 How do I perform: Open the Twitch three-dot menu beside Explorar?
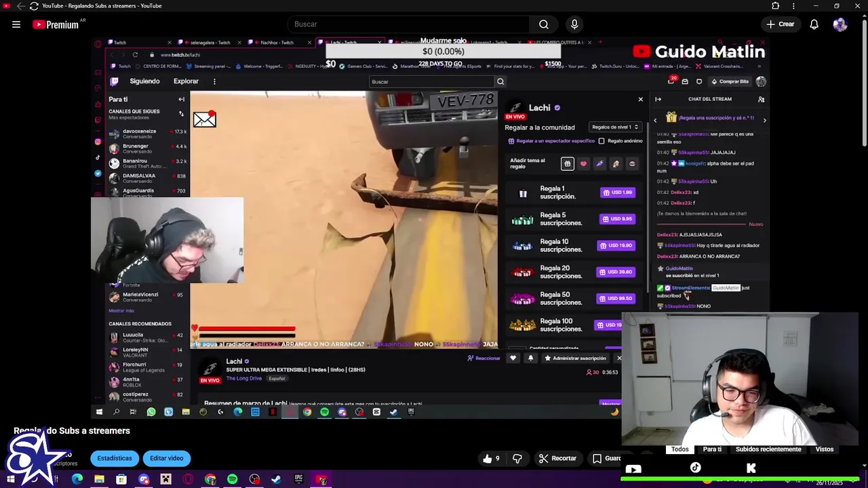tap(214, 81)
